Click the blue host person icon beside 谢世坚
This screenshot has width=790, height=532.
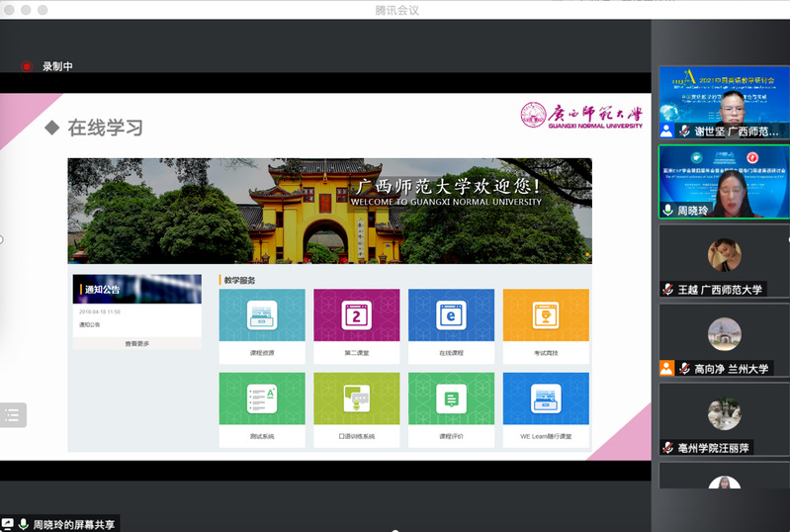pos(666,131)
